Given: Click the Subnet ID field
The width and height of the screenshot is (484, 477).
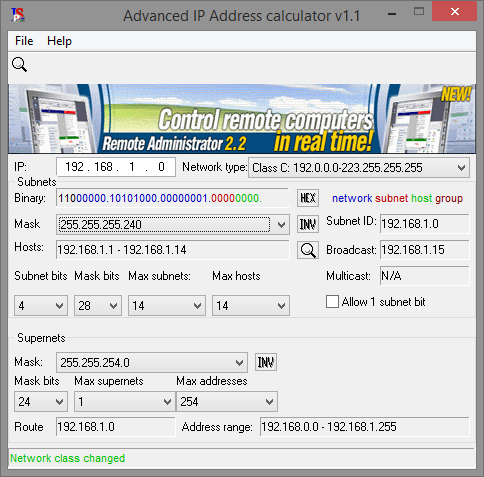Looking at the screenshot, I should 424,224.
